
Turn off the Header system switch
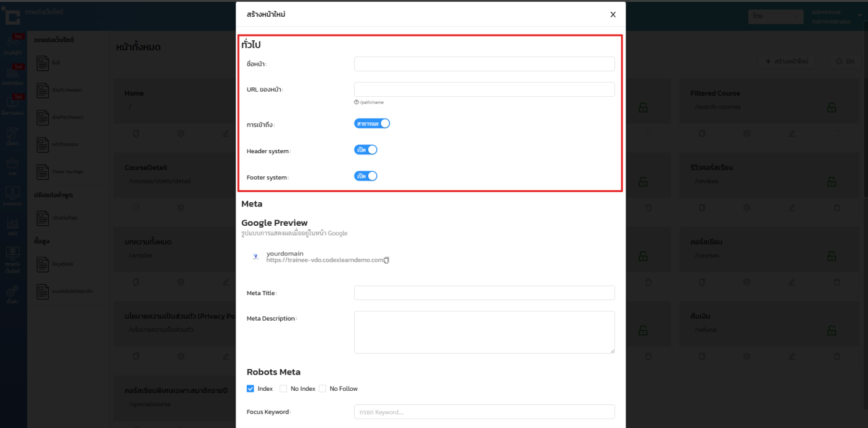point(366,149)
